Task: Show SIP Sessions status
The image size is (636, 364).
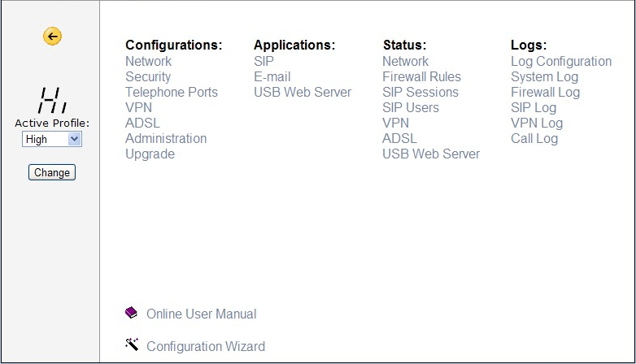Action: pos(420,92)
